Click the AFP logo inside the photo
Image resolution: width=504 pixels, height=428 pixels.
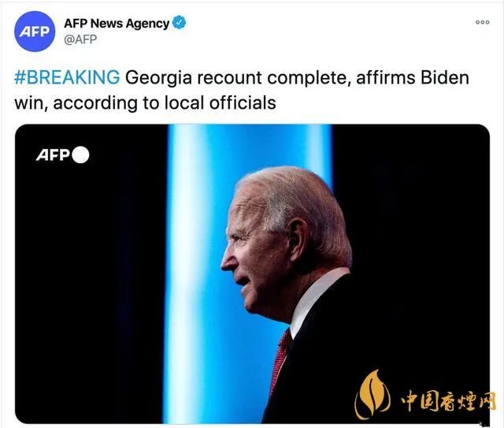53,154
